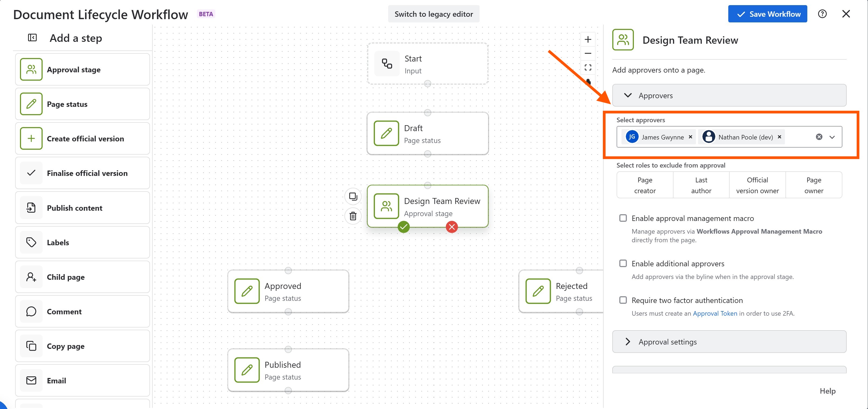Zoom in on the workflow canvas
The height and width of the screenshot is (409, 868).
588,39
